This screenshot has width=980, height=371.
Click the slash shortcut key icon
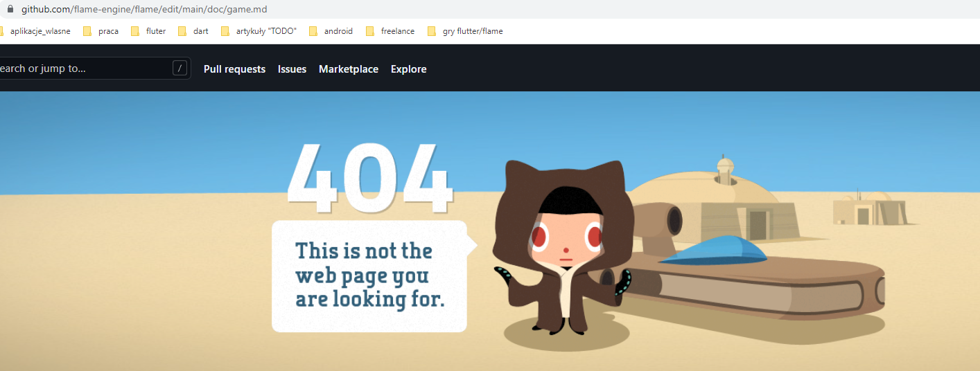tap(180, 68)
